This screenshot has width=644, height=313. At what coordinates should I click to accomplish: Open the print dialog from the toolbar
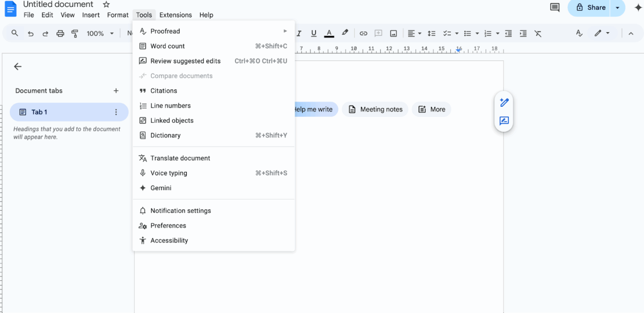[60, 33]
